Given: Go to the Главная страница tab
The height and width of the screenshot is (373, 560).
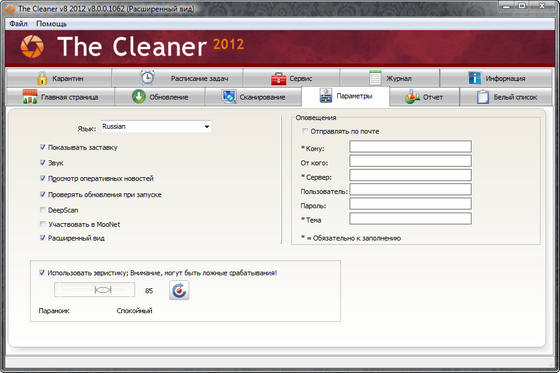Looking at the screenshot, I should [x=60, y=97].
